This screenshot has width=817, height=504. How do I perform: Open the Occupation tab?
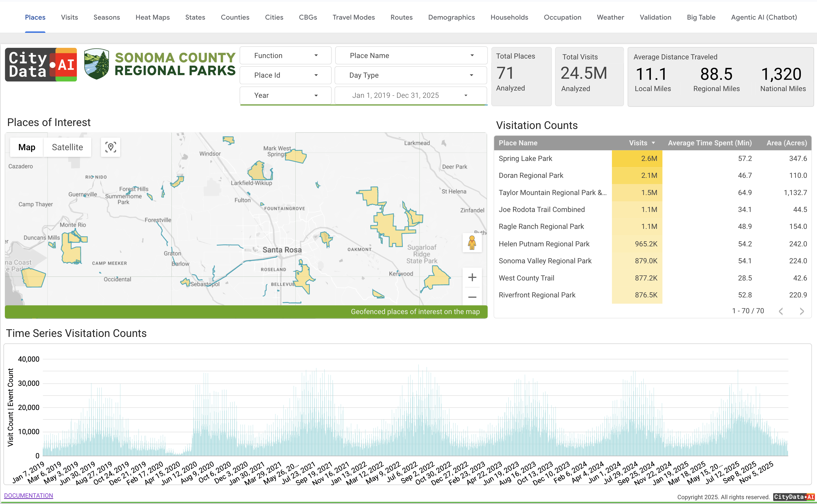(x=562, y=17)
